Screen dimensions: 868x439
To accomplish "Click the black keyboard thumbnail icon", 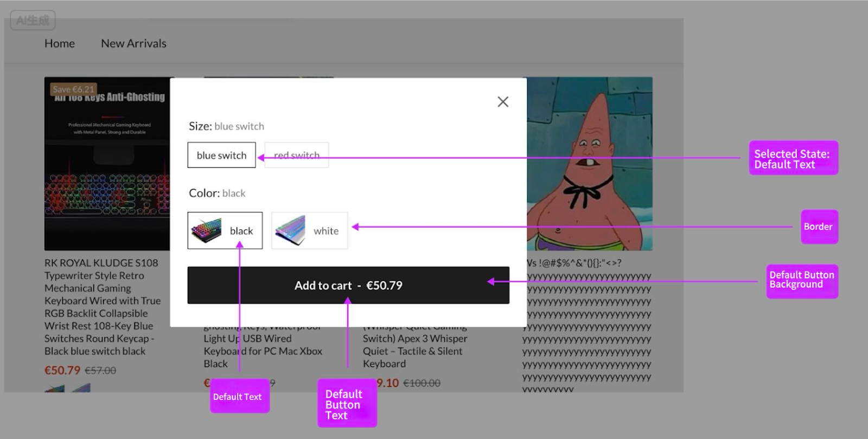I will [206, 231].
